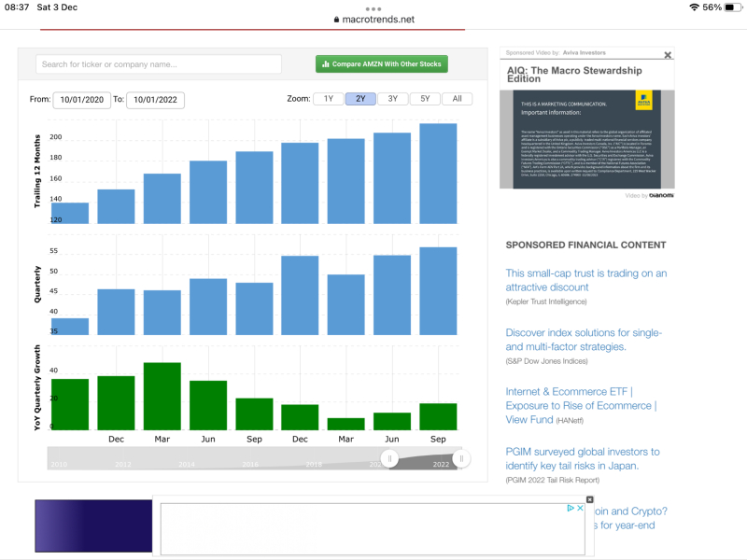This screenshot has height=560, width=747.
Task: Select the 3Y zoom option
Action: [x=392, y=99]
